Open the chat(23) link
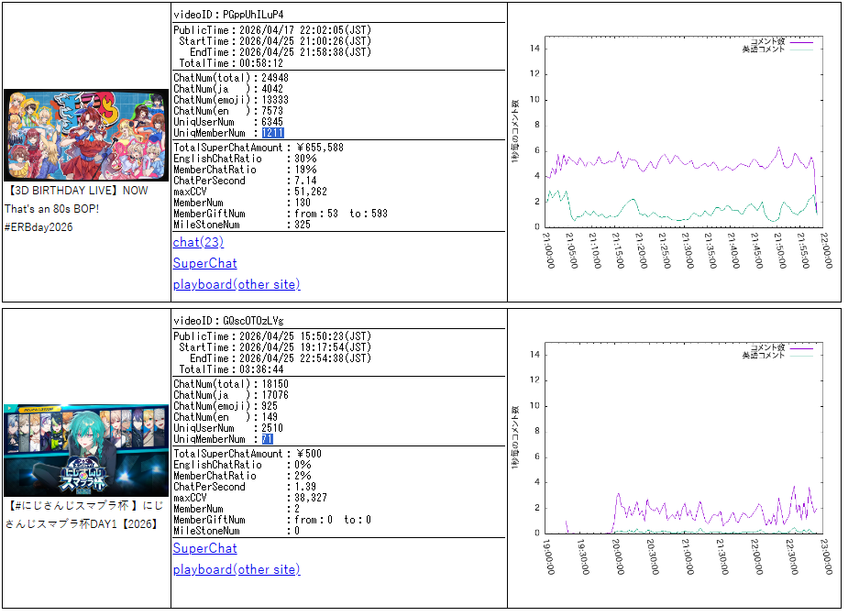The width and height of the screenshot is (848, 616). [198, 243]
